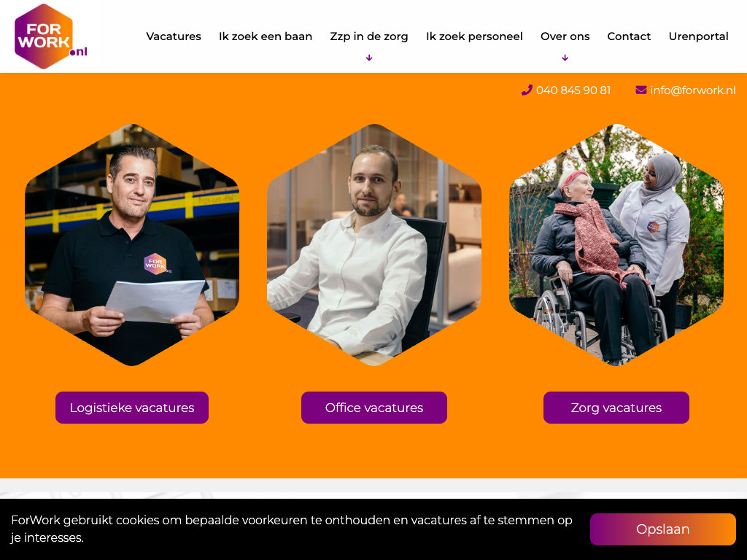
Task: Click the envelope icon beside info@forwork.nl
Action: pos(640,90)
